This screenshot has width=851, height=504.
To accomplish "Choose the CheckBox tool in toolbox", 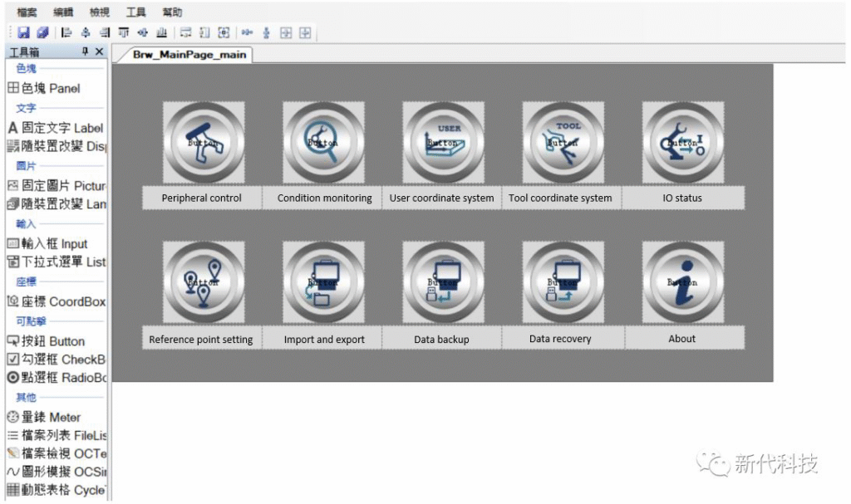I will tap(57, 360).
